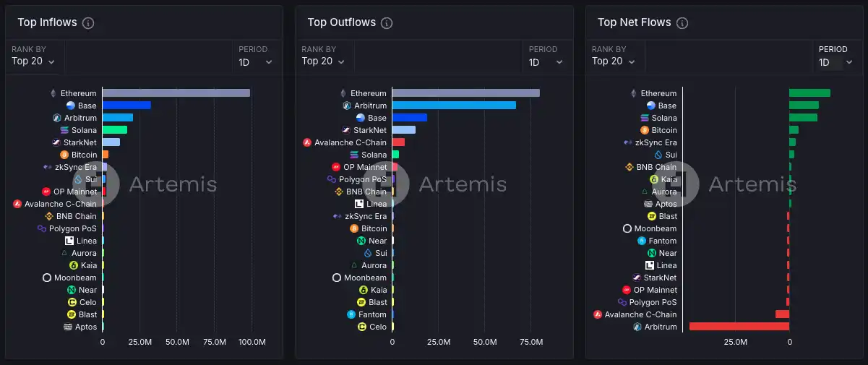The image size is (868, 365).
Task: Click the Bitcoin logo in Top Inflows
Action: (x=64, y=155)
